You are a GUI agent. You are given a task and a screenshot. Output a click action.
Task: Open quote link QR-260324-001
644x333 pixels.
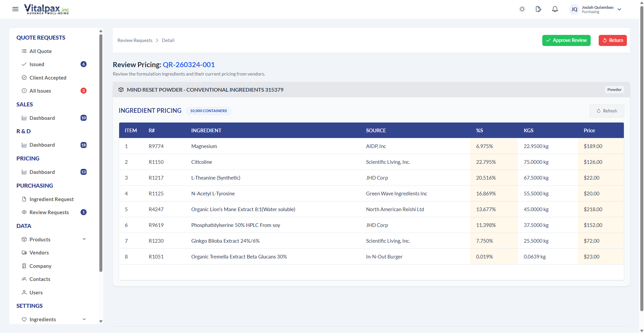coord(189,64)
